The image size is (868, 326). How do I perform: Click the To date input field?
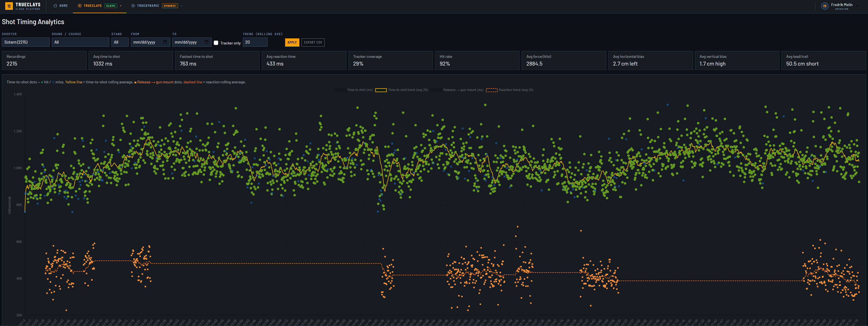click(x=192, y=42)
